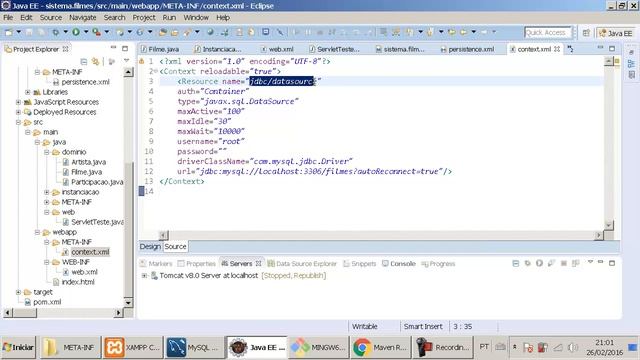Expand the Libraries node
Image resolution: width=640 pixels, height=360 pixels.
coord(27,92)
